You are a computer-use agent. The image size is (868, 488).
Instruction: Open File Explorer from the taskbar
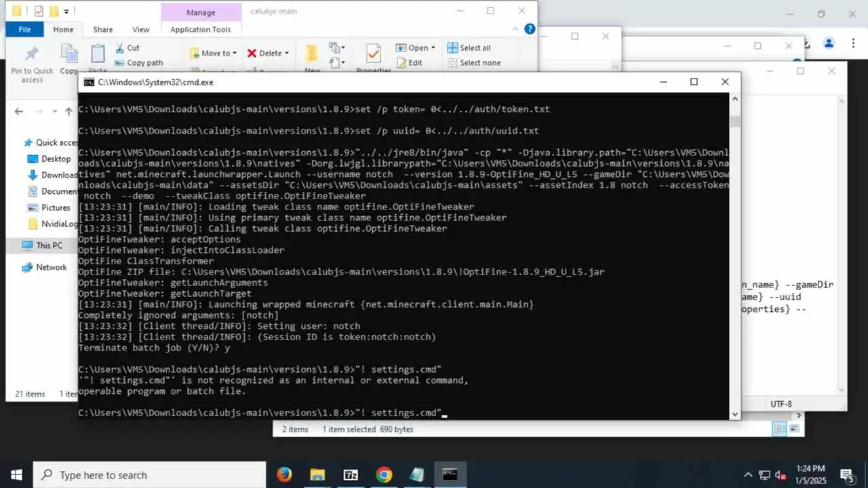[x=317, y=475]
